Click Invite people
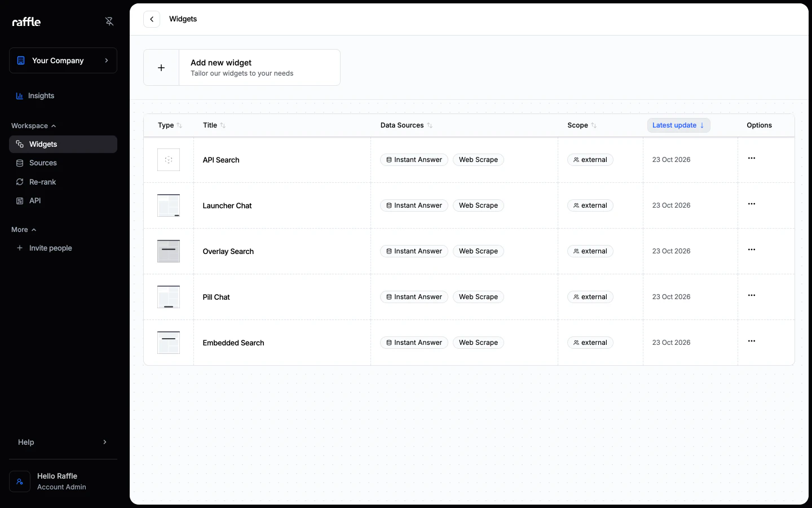 click(63, 248)
